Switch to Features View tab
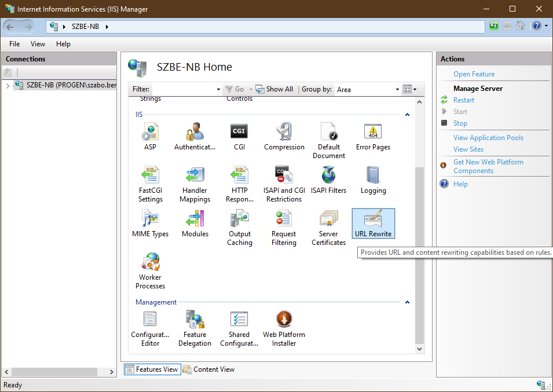Image resolution: width=553 pixels, height=392 pixels. [152, 369]
